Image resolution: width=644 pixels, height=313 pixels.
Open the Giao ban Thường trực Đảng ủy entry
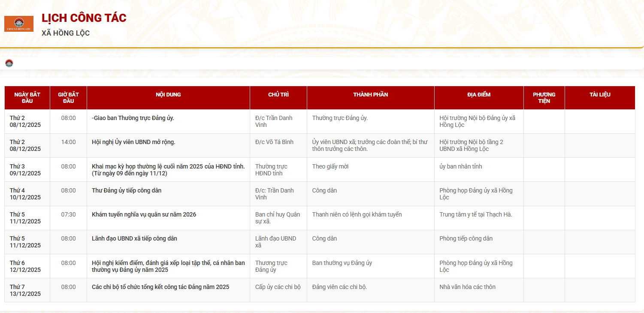pyautogui.click(x=133, y=118)
